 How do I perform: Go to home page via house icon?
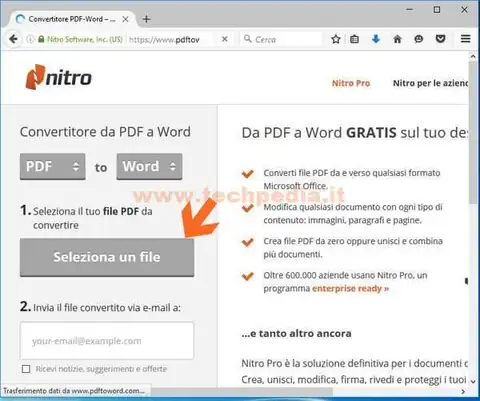pos(397,39)
